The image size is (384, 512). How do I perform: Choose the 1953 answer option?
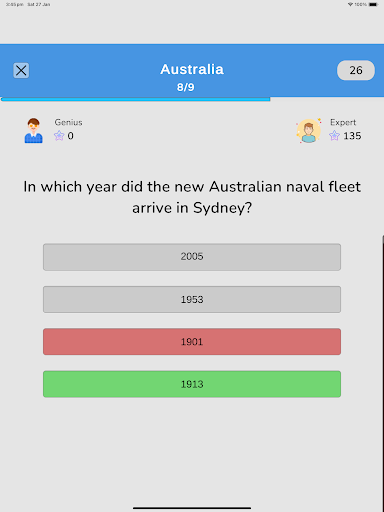(x=192, y=299)
